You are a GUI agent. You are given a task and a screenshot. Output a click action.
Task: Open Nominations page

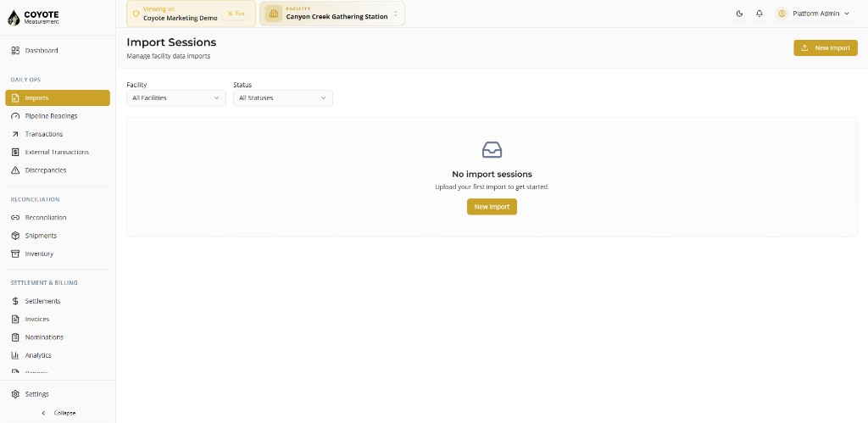click(x=58, y=337)
